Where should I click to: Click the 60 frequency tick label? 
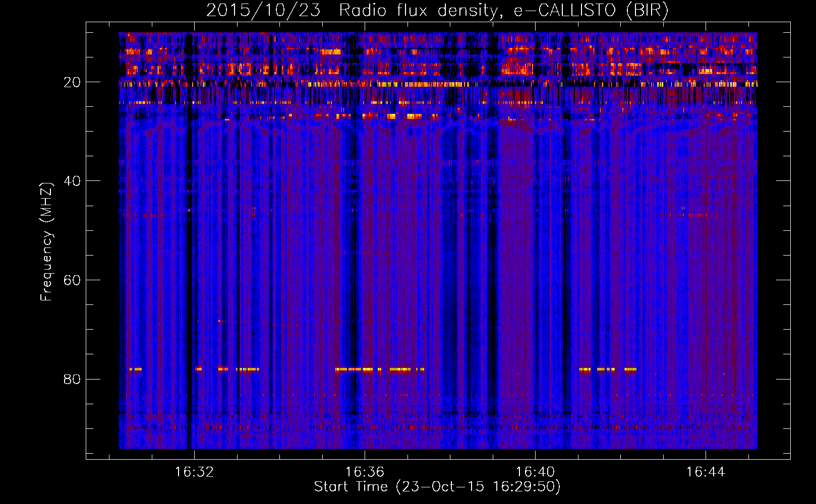point(72,280)
